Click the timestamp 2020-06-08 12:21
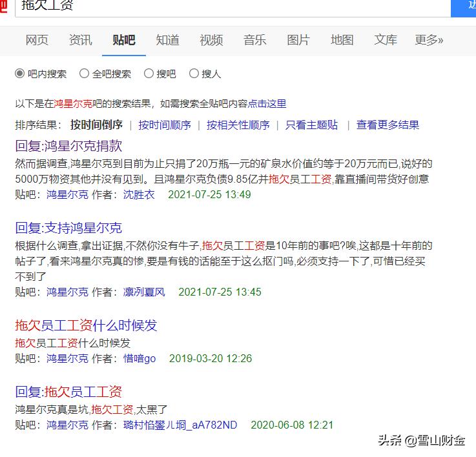 coord(292,425)
